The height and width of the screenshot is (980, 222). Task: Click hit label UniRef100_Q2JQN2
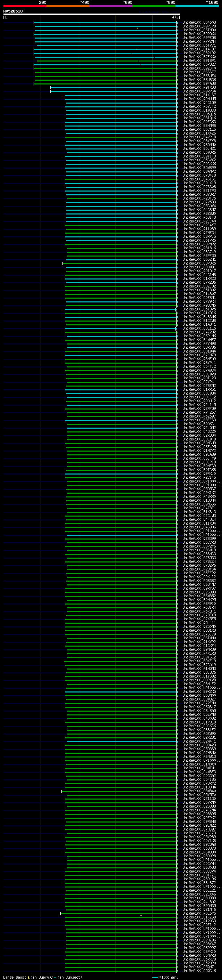click(199, 428)
